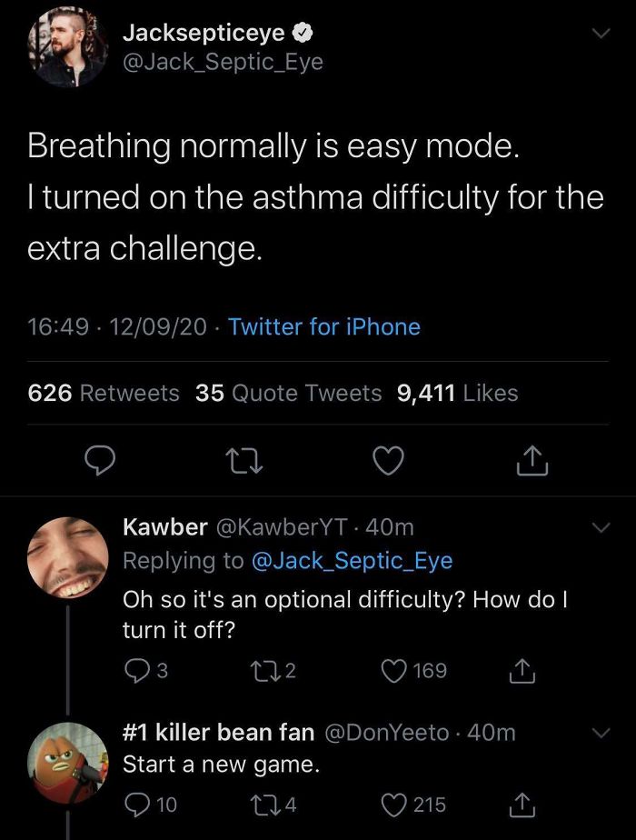
Task: Retweet the asthma difficulty tweet
Action: click(x=244, y=461)
